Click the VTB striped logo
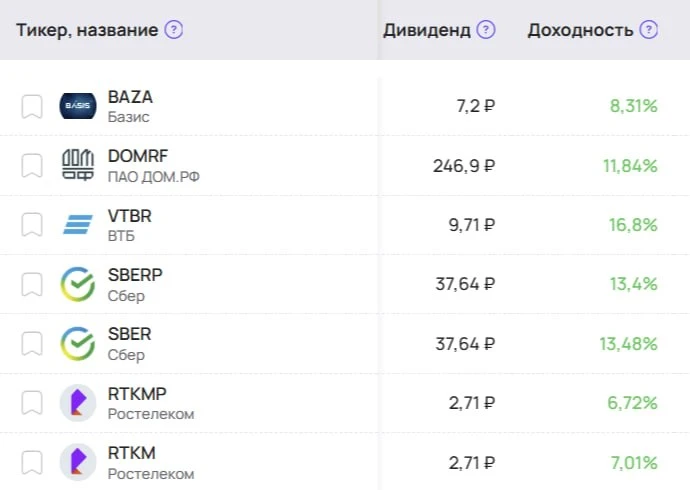The image size is (690, 490). [78, 224]
